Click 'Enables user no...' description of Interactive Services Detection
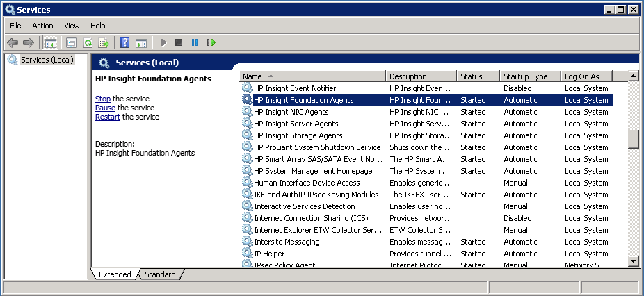This screenshot has height=296, width=644. click(x=421, y=206)
